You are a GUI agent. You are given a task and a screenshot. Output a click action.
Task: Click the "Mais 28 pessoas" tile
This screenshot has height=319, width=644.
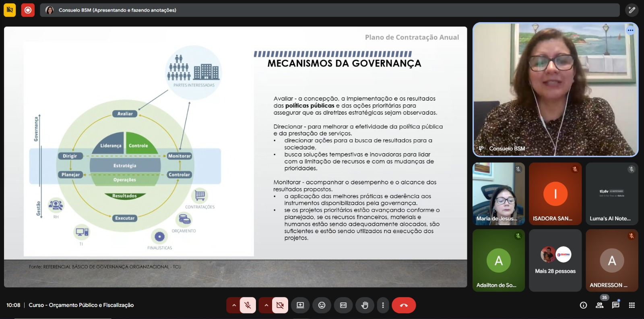(x=555, y=260)
